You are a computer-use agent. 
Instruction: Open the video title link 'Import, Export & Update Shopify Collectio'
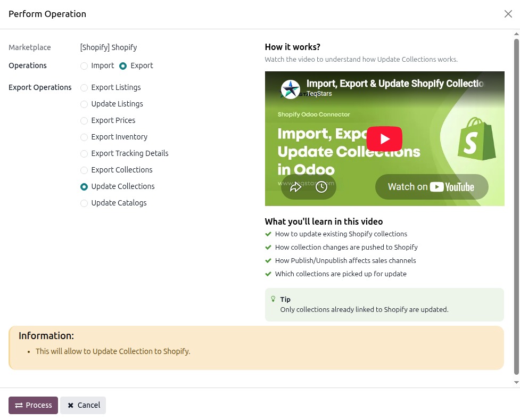coord(395,83)
